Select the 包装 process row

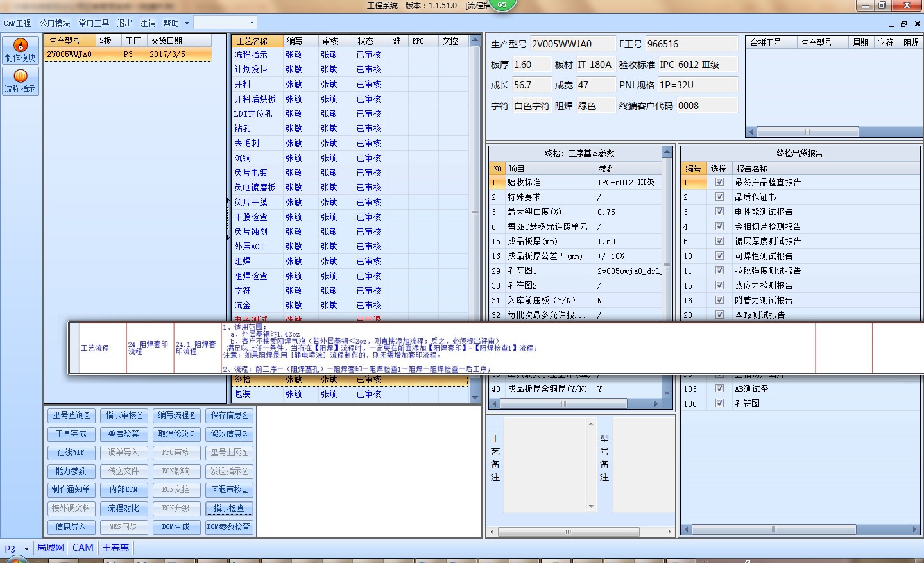coord(351,394)
